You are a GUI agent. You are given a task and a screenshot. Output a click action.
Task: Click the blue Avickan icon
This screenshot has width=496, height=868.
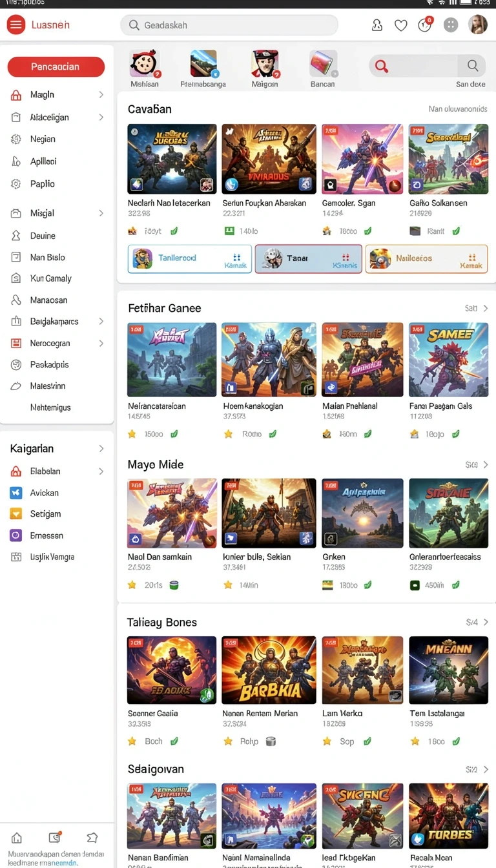click(x=16, y=493)
